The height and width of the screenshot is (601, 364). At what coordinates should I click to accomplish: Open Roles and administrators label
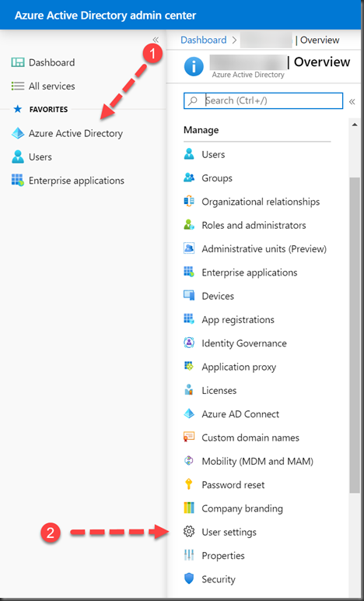coord(254,225)
